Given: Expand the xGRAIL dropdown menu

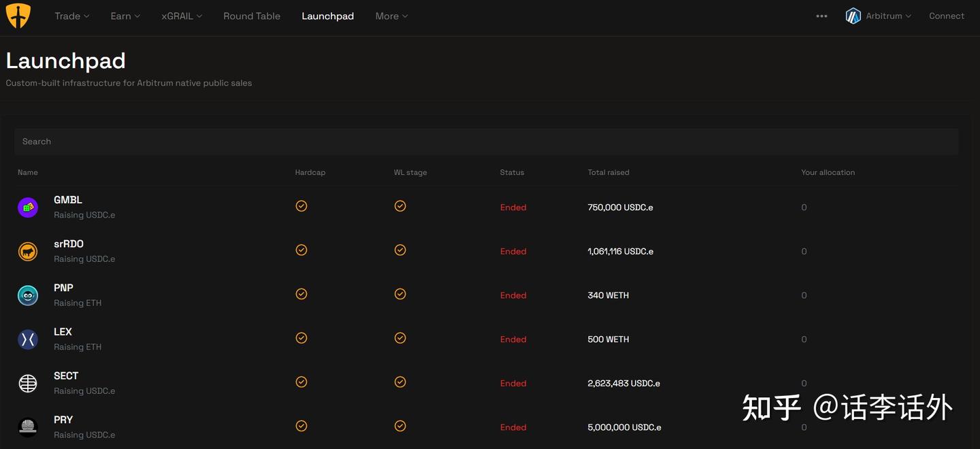Looking at the screenshot, I should pyautogui.click(x=182, y=16).
